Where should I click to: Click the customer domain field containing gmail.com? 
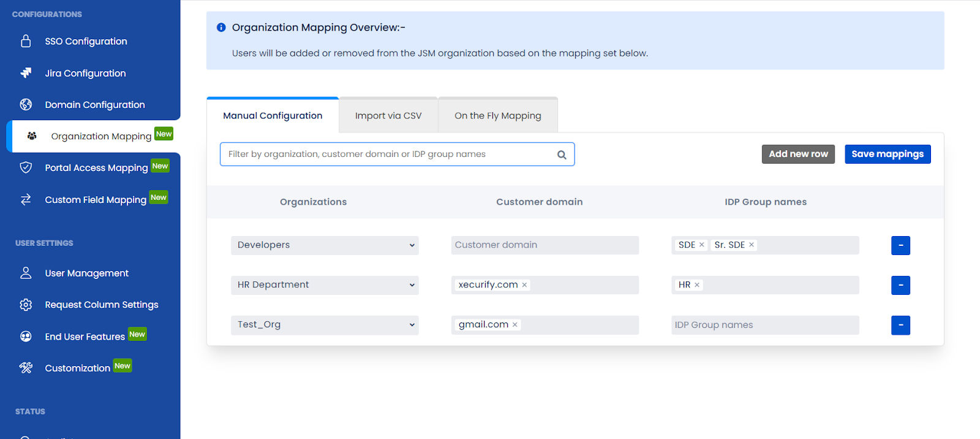[545, 325]
